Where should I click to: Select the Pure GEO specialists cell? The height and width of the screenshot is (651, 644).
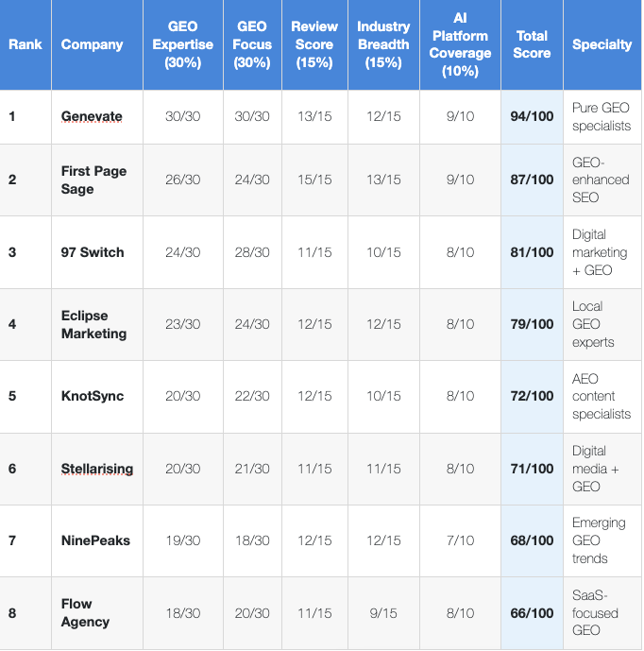pos(602,117)
